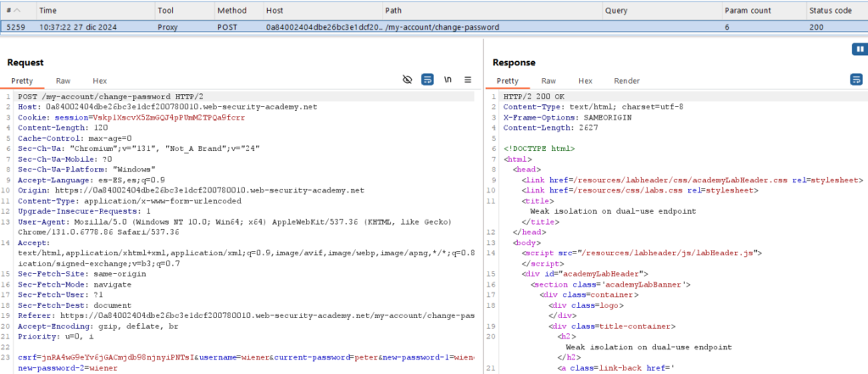This screenshot has height=374, width=868.
Task: Click the /my-account/change-password path cell
Action: pyautogui.click(x=442, y=26)
